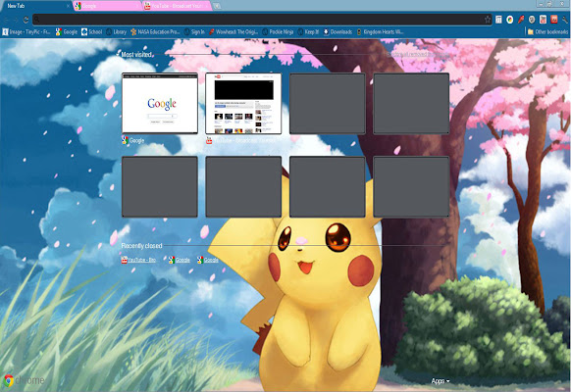Open the Pockie Ninja bookmark
This screenshot has height=392, width=571.
[x=278, y=32]
